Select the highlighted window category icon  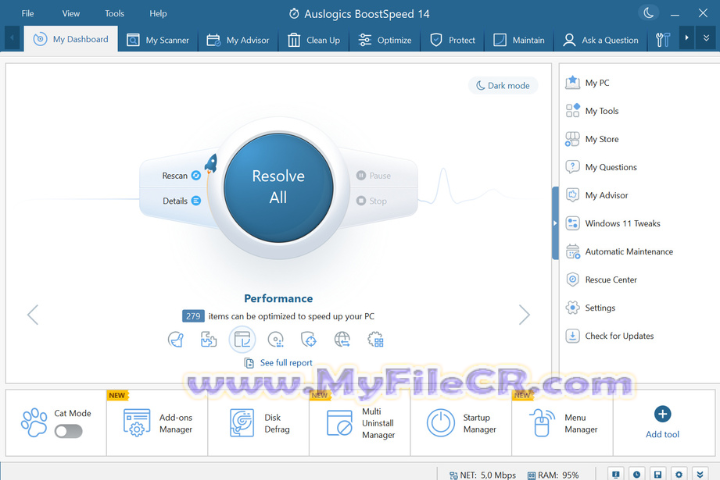tap(242, 339)
